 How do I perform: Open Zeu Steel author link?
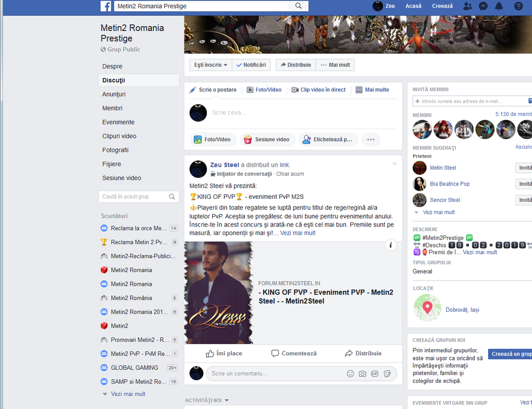pos(225,165)
